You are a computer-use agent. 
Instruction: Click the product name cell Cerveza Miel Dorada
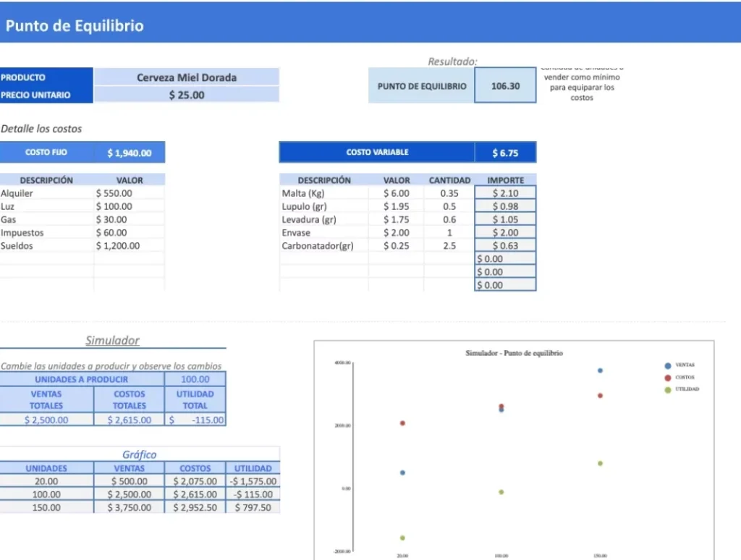(x=187, y=77)
